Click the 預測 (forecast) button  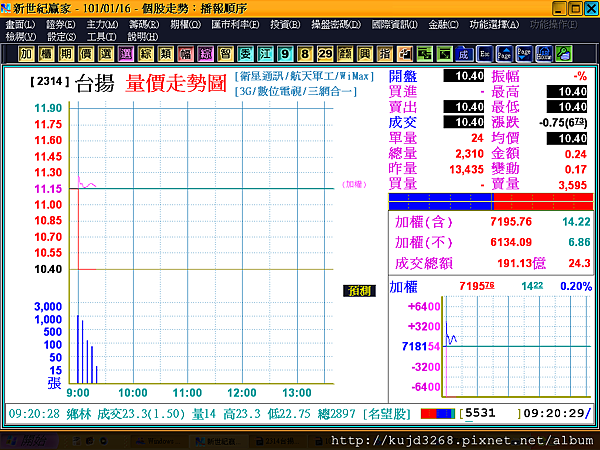(x=359, y=291)
